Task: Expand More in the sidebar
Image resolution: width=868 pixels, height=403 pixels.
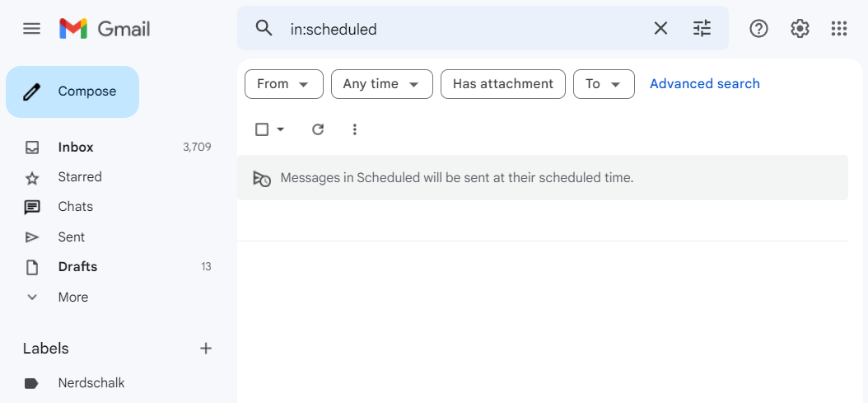Action: pyautogui.click(x=72, y=297)
